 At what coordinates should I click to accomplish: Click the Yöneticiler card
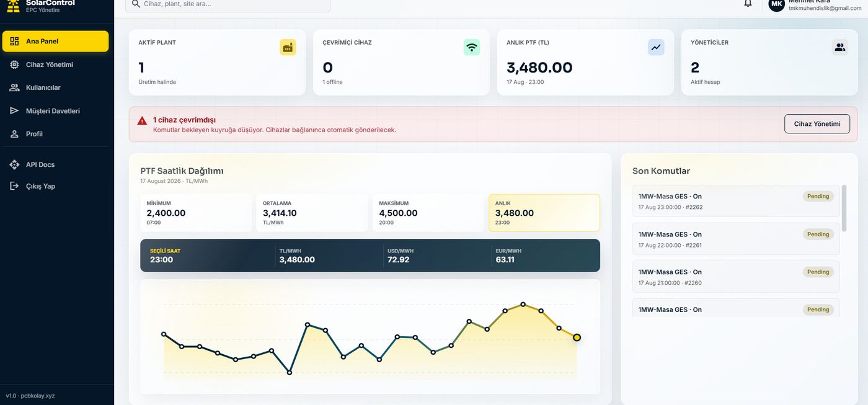click(x=769, y=62)
